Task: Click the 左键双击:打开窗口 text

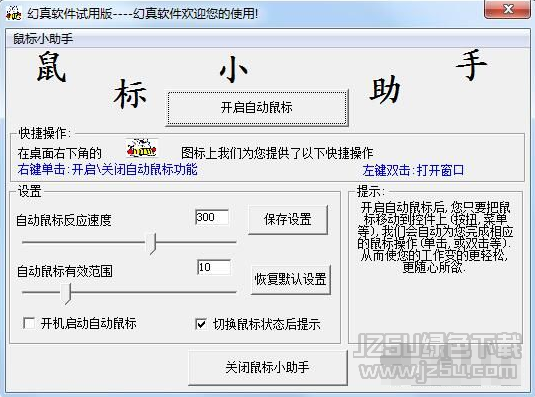Action: point(414,170)
